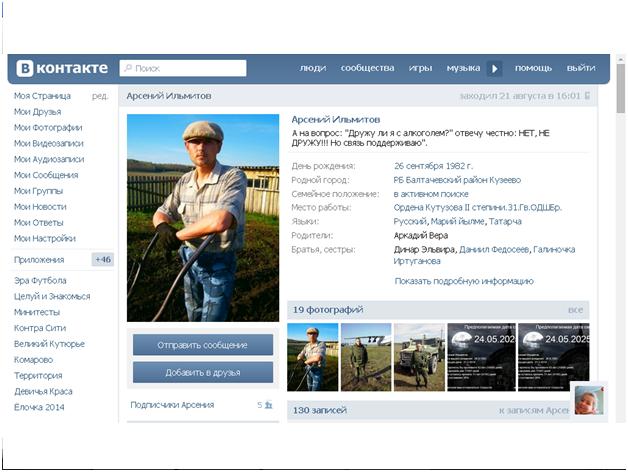
Task: Click Русский language link
Action: point(410,222)
